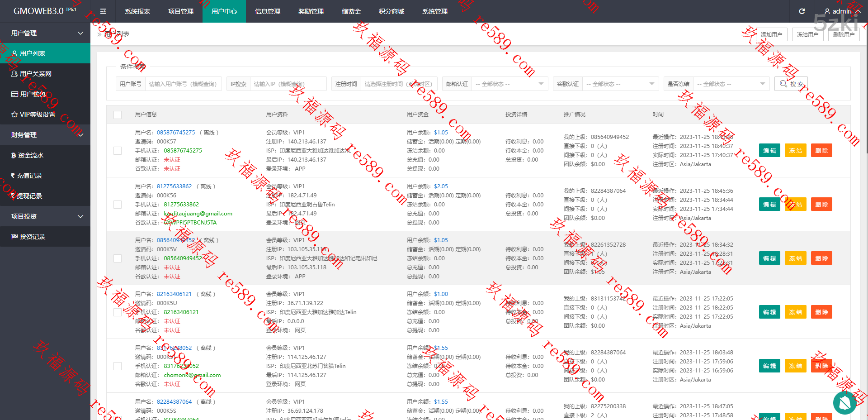This screenshot has height=420, width=868.
Task: Switch to the 系统报表 top menu
Action: pyautogui.click(x=137, y=11)
